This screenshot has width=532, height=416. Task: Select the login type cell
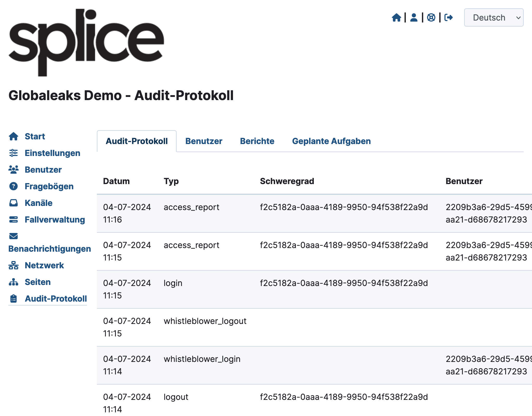[x=173, y=283]
